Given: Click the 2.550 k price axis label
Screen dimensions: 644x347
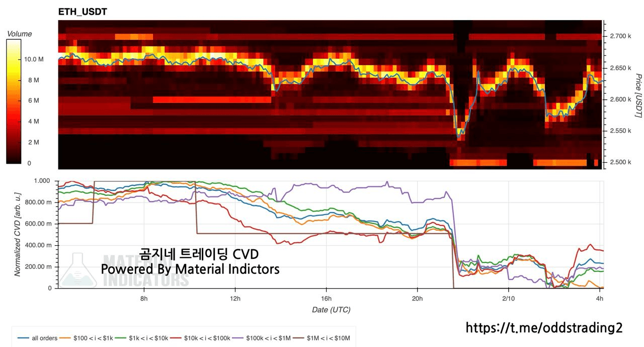Looking at the screenshot, I should tap(620, 130).
